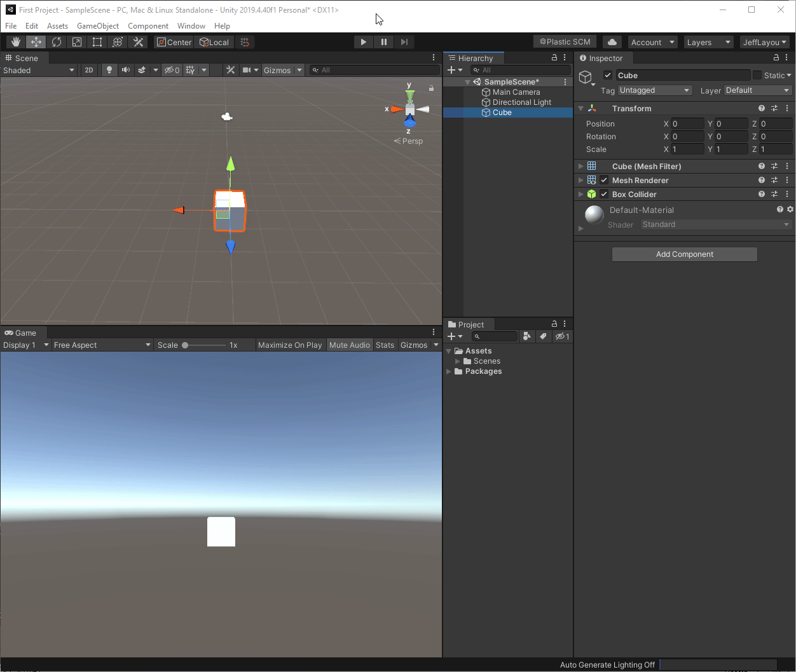Viewport: 796px width, 672px height.
Task: Select the Scale tool
Action: pyautogui.click(x=76, y=41)
